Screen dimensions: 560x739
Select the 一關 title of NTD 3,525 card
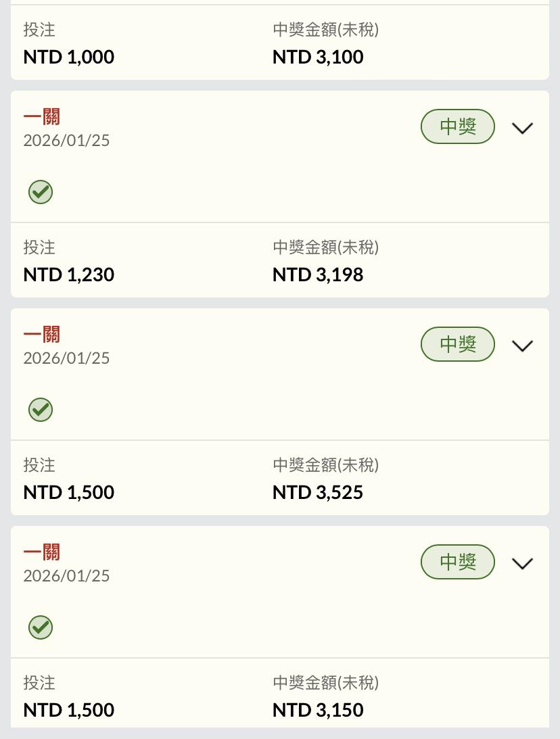pyautogui.click(x=42, y=335)
